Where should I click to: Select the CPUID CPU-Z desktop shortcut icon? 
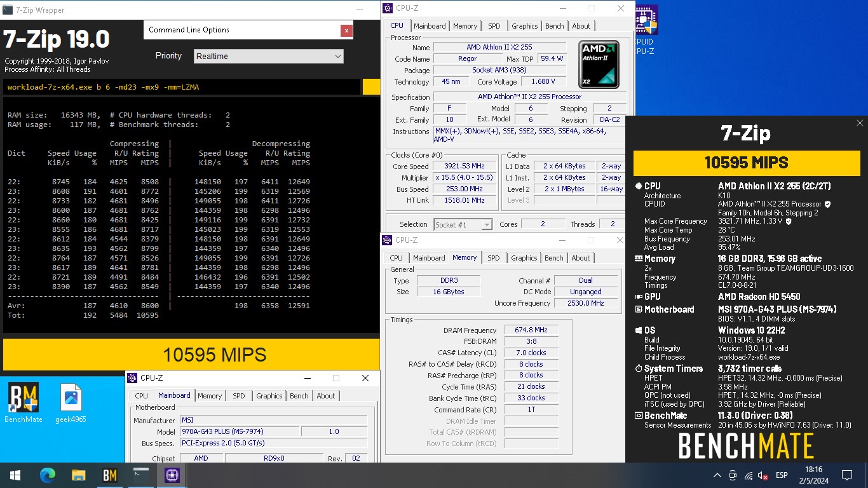coord(646,30)
